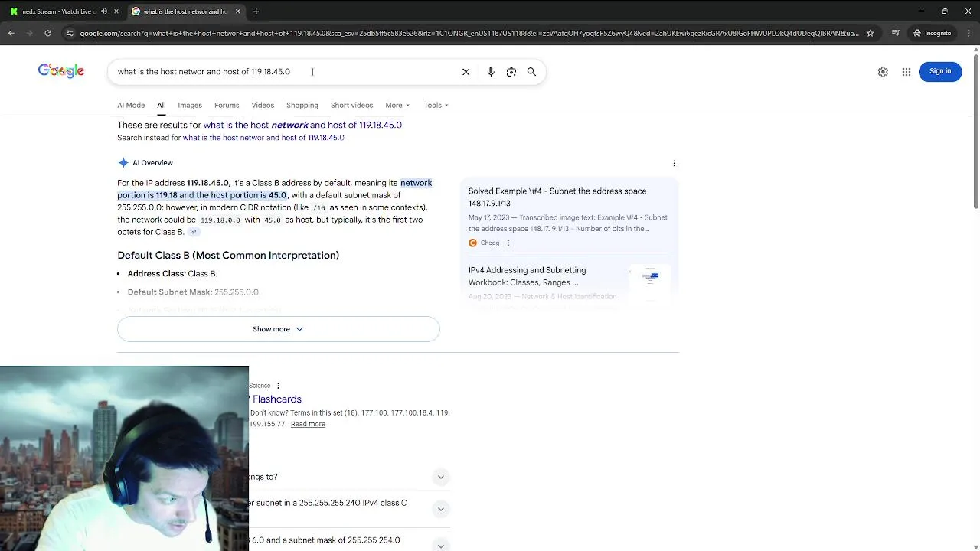The width and height of the screenshot is (980, 551).
Task: Open the Images results tab
Action: coord(190,105)
